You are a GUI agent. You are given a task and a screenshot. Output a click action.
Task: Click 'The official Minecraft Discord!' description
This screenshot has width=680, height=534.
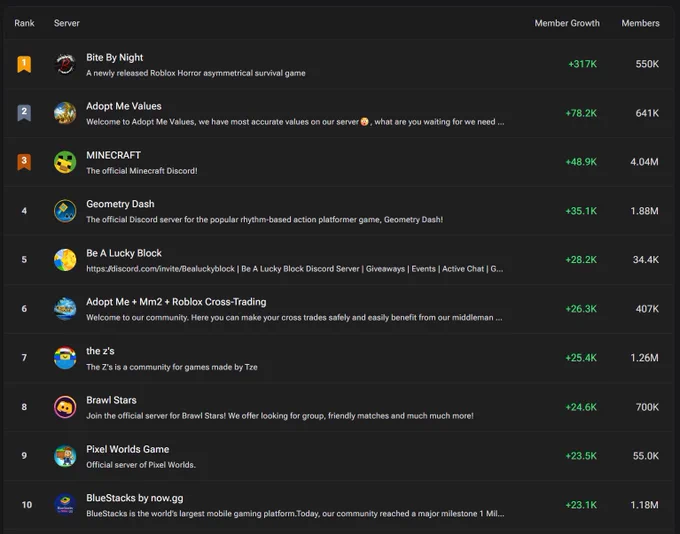pos(142,171)
